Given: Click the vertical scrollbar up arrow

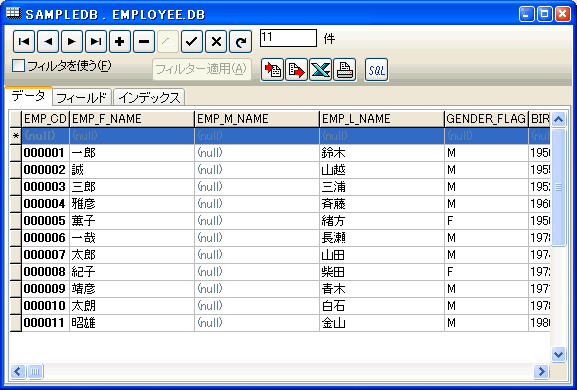Looking at the screenshot, I should pyautogui.click(x=558, y=119).
